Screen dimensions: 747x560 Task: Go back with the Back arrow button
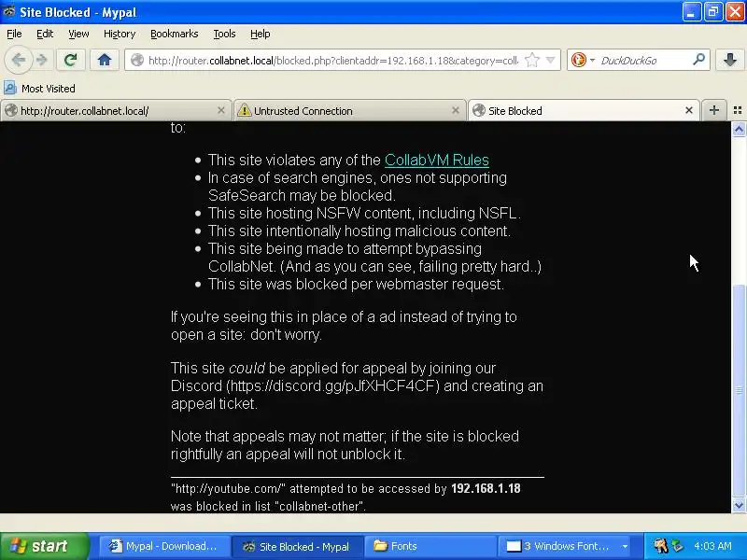pyautogui.click(x=18, y=60)
